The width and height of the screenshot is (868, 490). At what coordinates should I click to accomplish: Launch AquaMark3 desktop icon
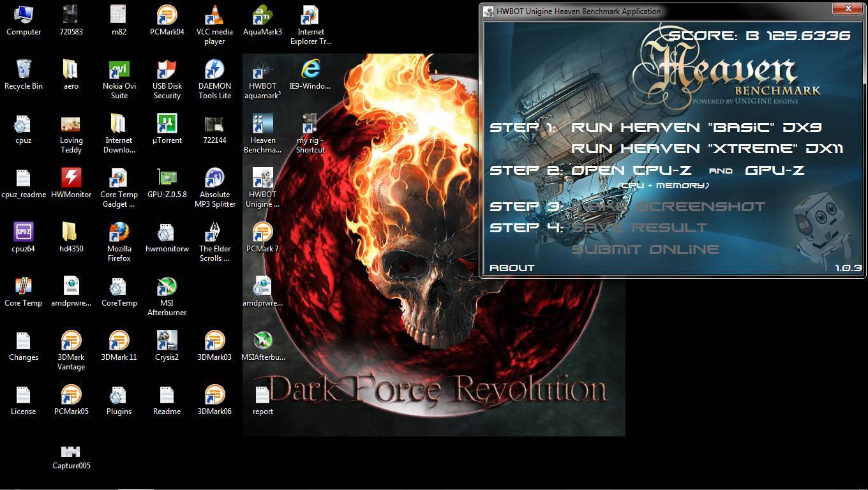[x=262, y=21]
